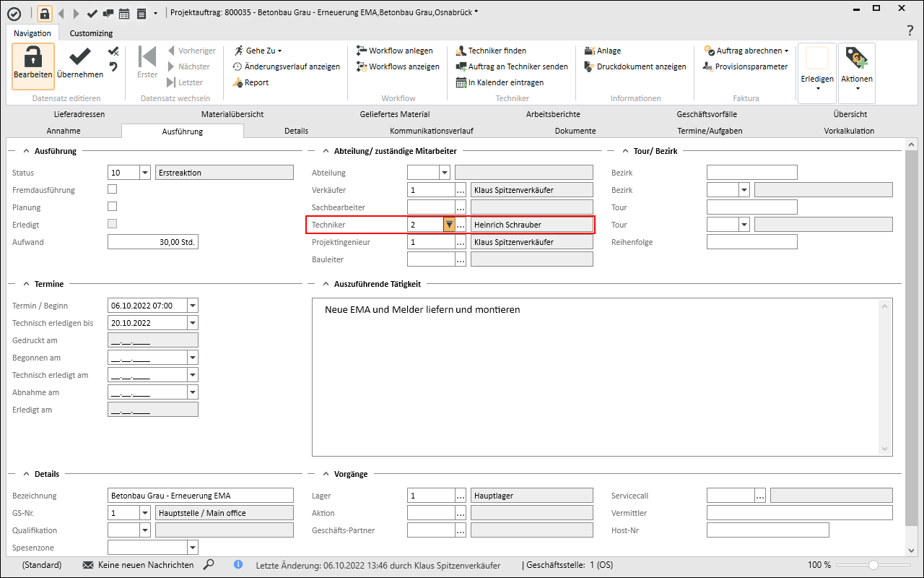This screenshot has width=924, height=578.
Task: Switch to the Details tab
Action: pyautogui.click(x=296, y=131)
